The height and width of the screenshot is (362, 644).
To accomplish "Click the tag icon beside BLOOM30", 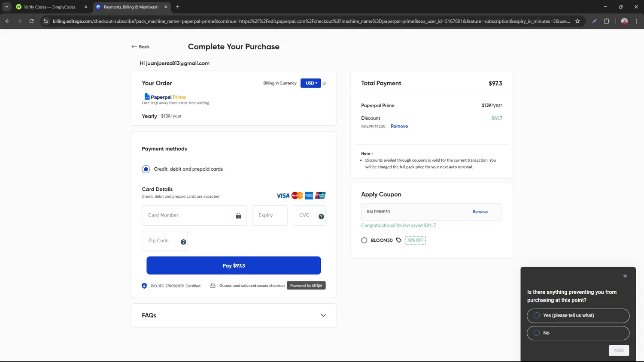I will pyautogui.click(x=399, y=240).
